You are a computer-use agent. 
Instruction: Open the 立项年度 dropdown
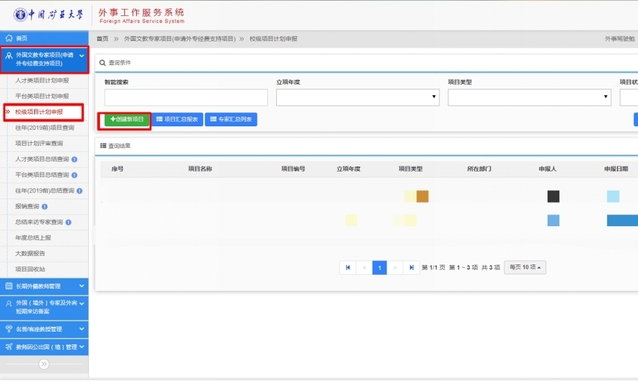[358, 98]
